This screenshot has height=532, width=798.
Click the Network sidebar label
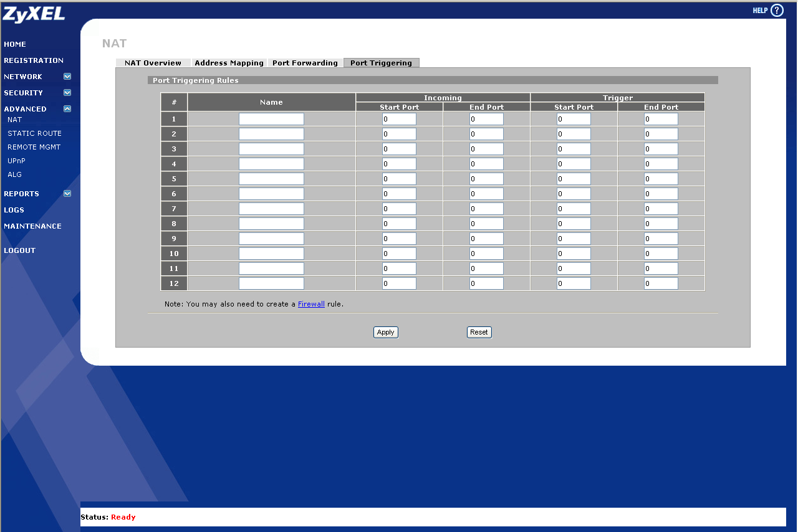(x=23, y=77)
